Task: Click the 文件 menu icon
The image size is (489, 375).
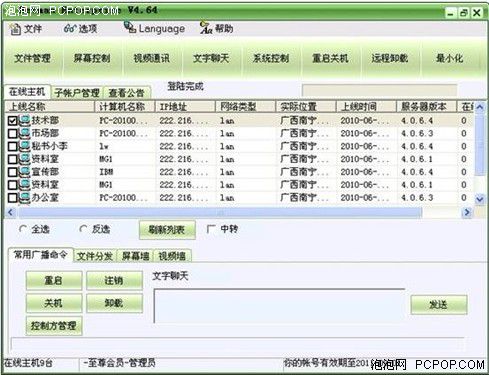Action: tap(15, 29)
